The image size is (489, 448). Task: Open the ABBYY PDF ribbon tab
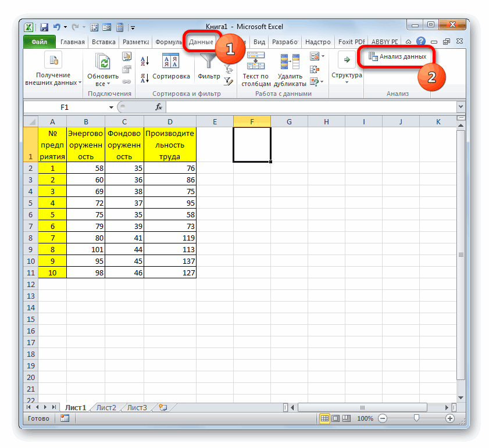click(384, 42)
